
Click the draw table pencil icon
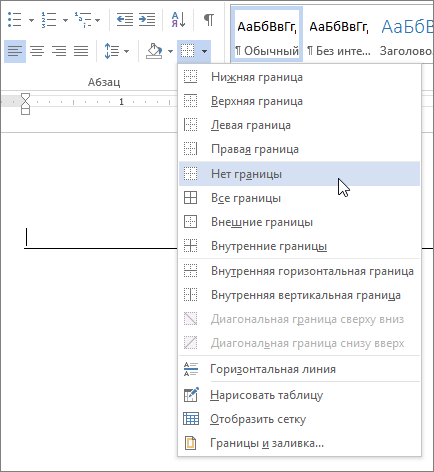(x=191, y=394)
